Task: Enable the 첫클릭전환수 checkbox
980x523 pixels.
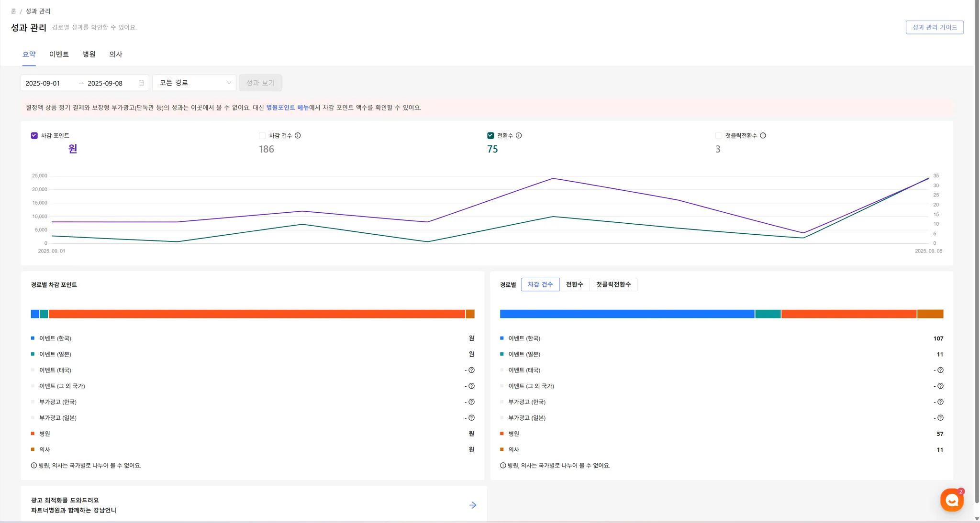Action: tap(718, 136)
